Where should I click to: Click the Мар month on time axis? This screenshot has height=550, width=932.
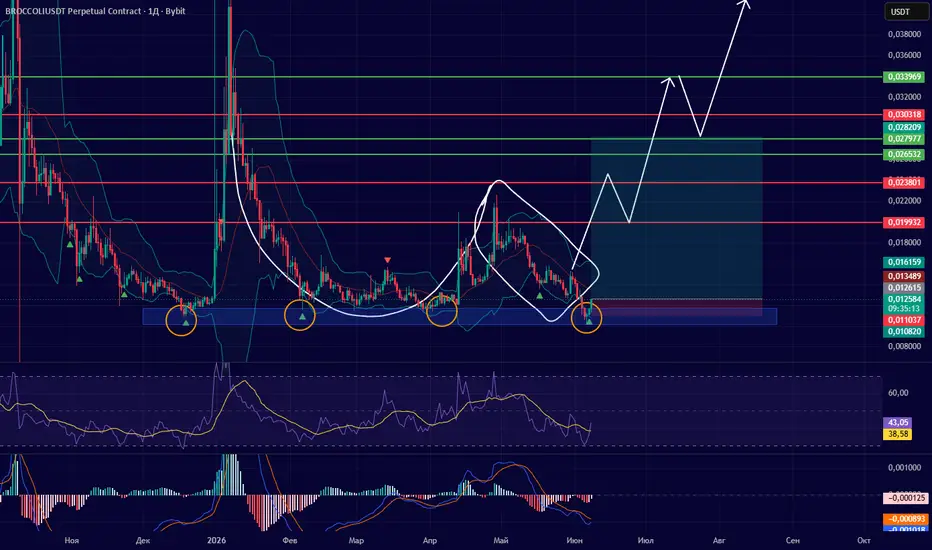point(356,540)
